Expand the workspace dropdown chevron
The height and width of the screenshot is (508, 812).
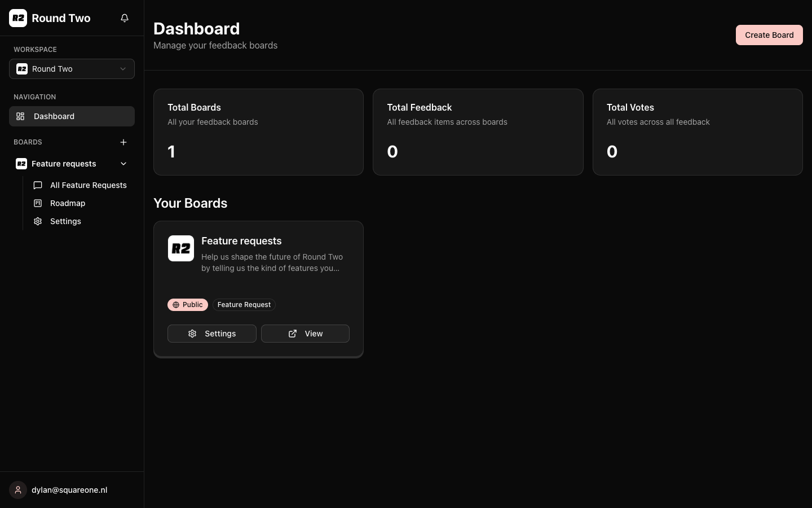(123, 69)
